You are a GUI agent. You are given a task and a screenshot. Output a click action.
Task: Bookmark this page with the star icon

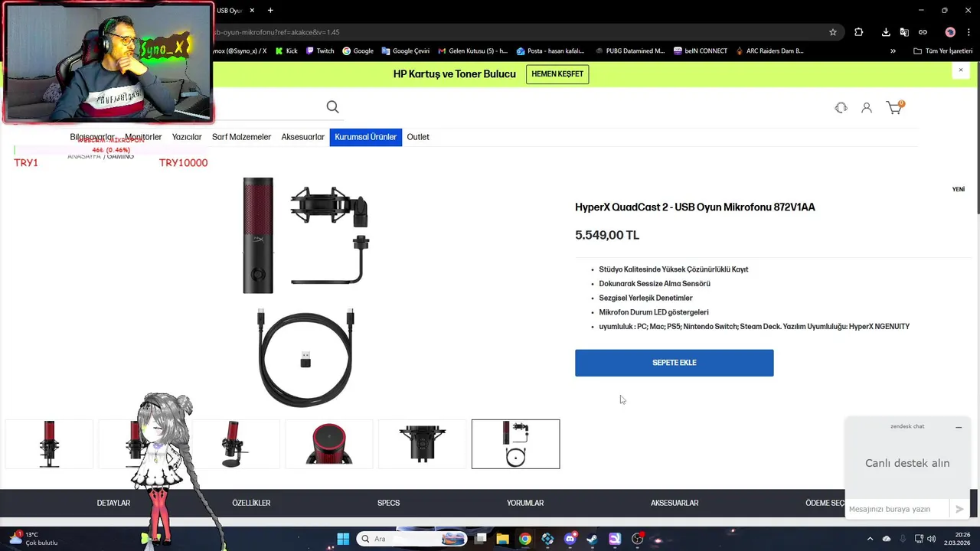coord(833,32)
